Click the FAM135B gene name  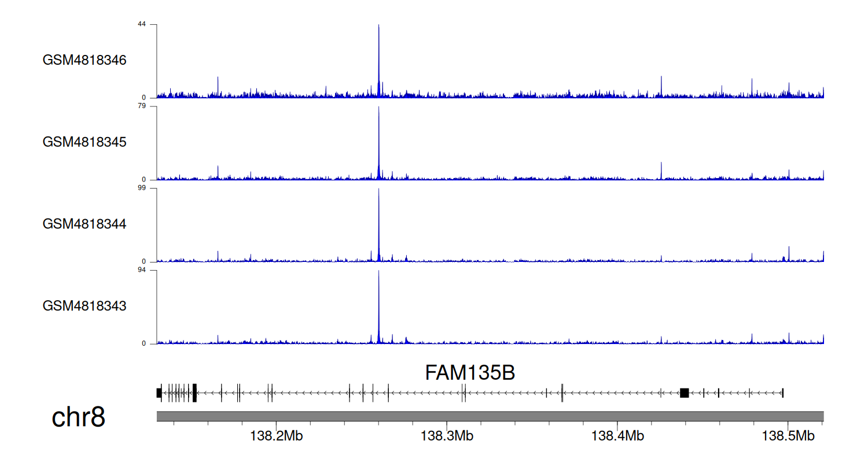[x=470, y=373]
